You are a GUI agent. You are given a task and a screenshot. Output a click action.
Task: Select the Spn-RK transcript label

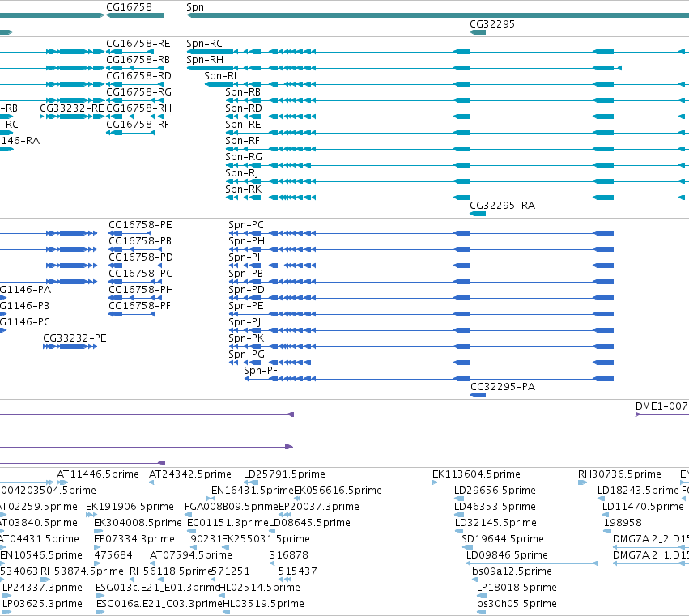[244, 189]
